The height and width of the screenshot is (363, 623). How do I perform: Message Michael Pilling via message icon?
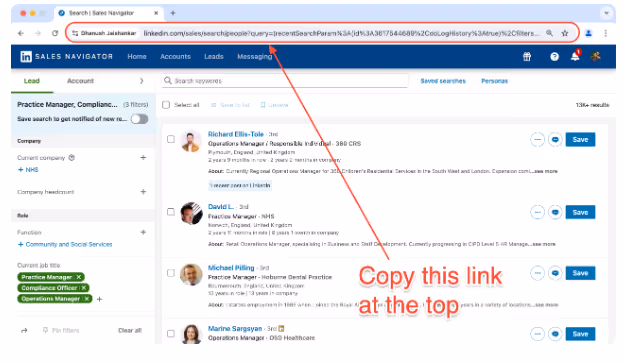(555, 273)
